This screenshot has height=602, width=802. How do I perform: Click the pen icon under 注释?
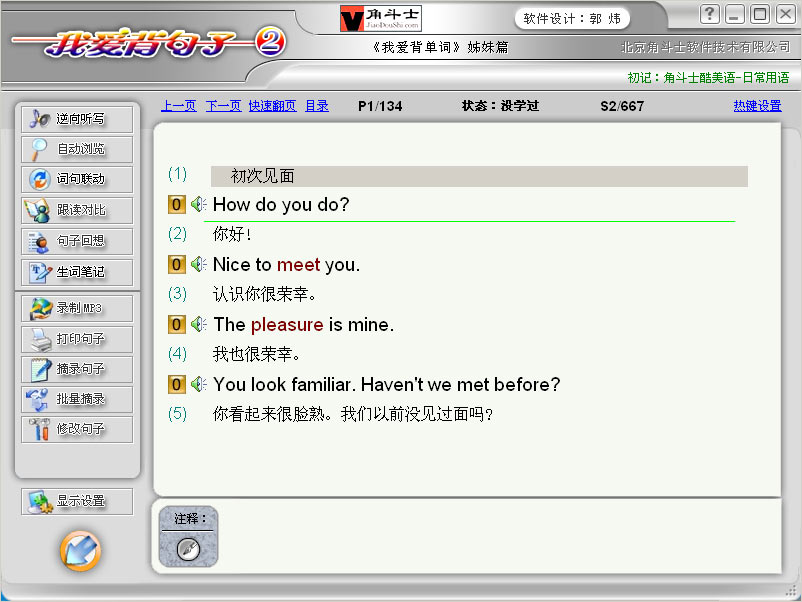tap(188, 549)
